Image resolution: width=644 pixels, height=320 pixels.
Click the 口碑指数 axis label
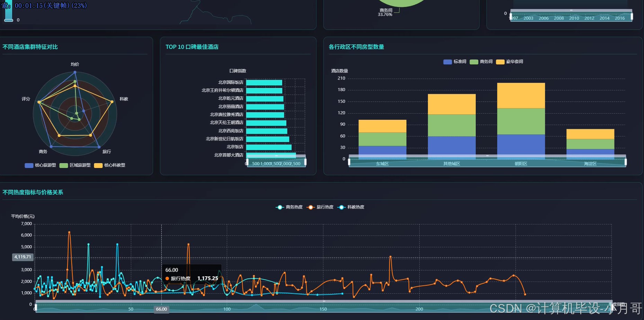tap(238, 71)
